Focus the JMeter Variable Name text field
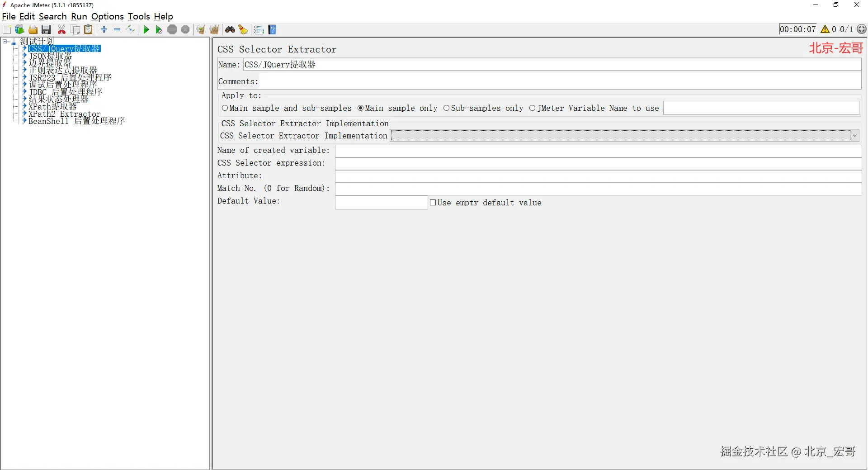Screen dimensions: 868x470 click(x=761, y=108)
